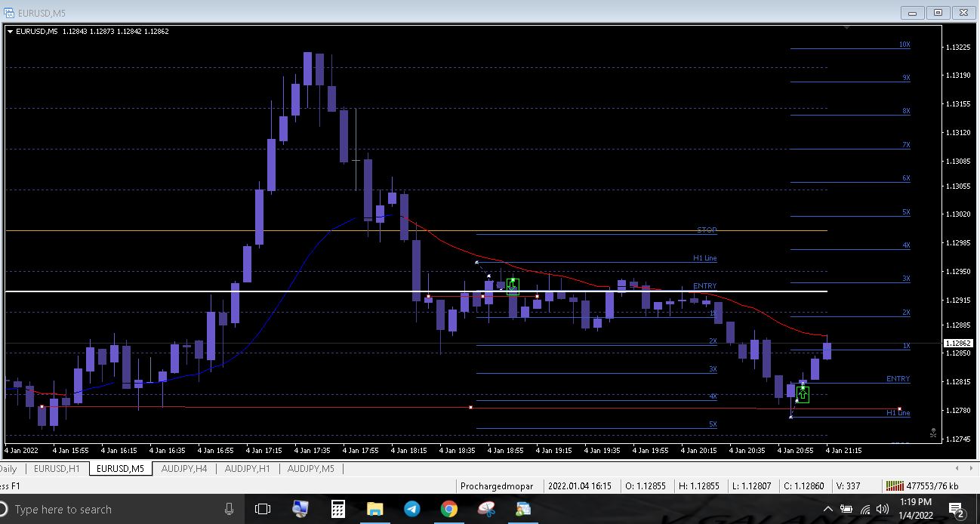Click the green arrow marker near 18:55
This screenshot has height=524, width=980.
pyautogui.click(x=513, y=286)
